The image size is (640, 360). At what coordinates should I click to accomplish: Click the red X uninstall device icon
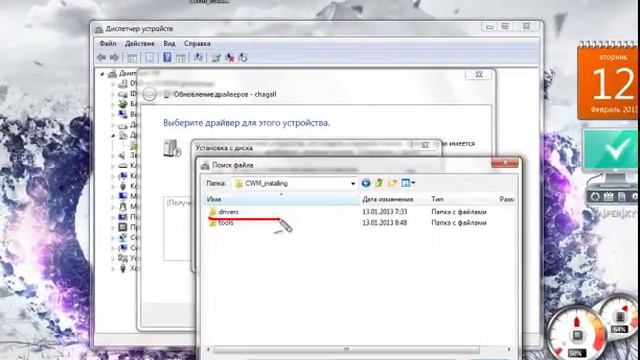tap(230, 58)
